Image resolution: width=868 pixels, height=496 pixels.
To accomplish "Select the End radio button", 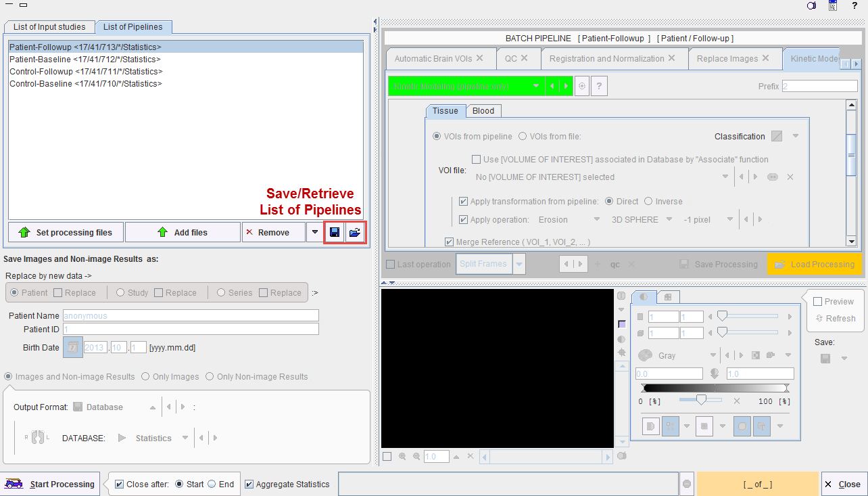I will (212, 484).
